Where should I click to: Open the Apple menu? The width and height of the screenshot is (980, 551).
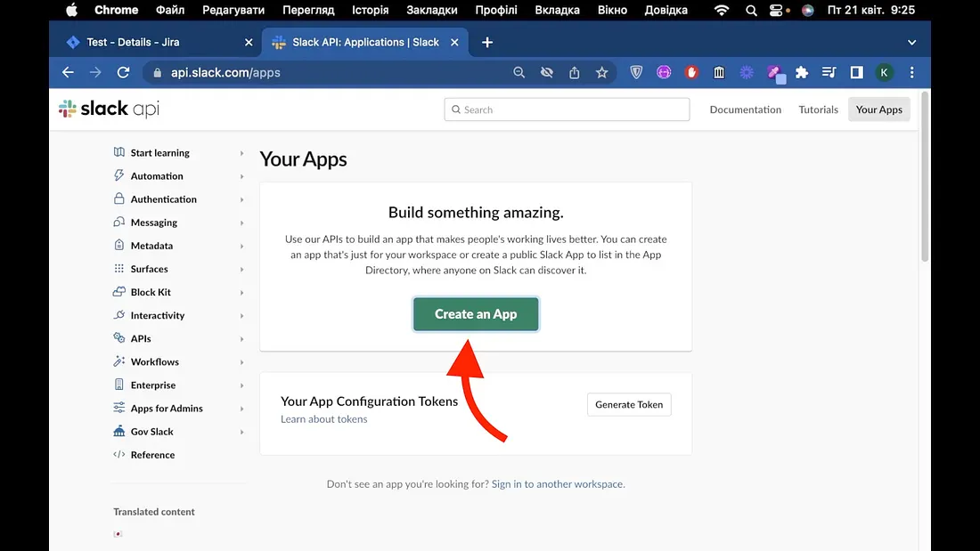tap(72, 10)
